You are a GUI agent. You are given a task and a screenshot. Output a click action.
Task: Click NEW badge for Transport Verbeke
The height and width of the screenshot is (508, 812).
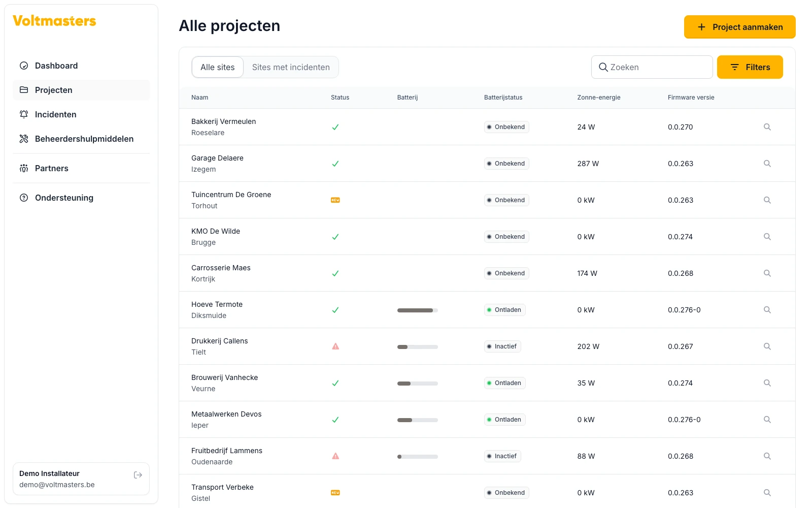[x=335, y=493]
